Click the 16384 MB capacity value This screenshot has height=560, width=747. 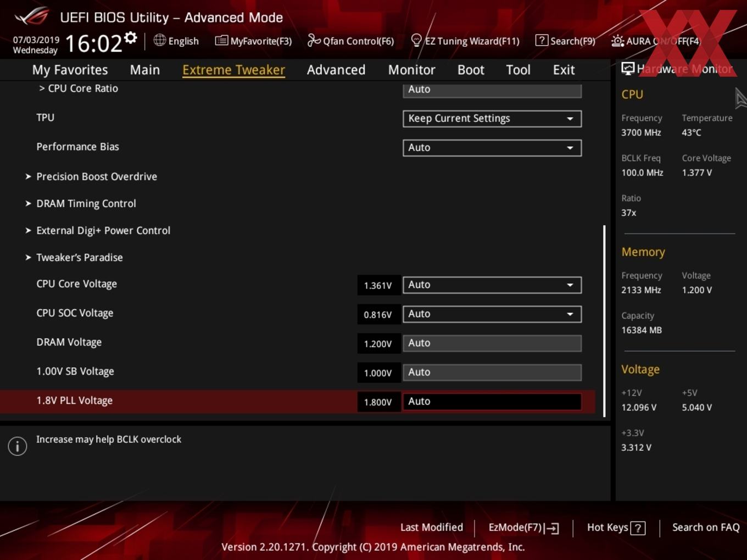coord(642,330)
